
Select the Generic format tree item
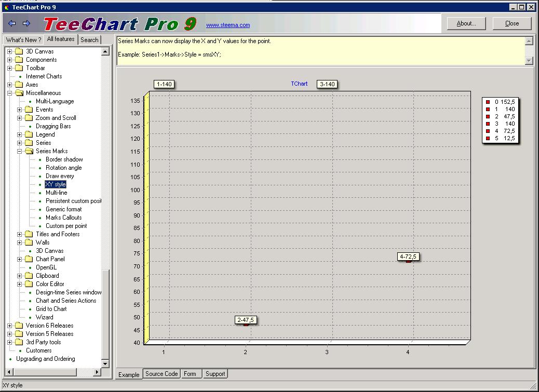63,209
